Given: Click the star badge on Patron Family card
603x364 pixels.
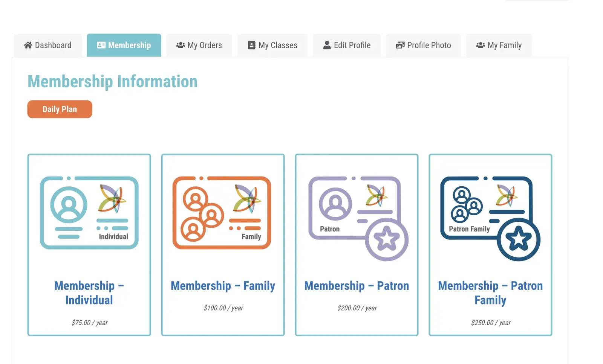Looking at the screenshot, I should click(519, 239).
